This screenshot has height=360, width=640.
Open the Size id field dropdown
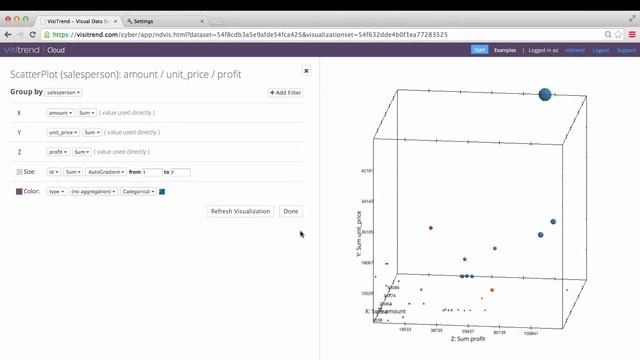pyautogui.click(x=53, y=172)
